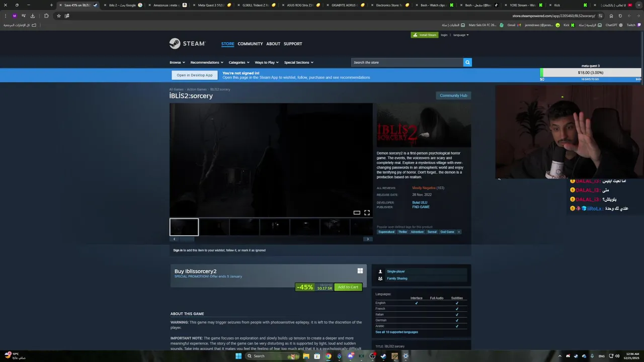This screenshot has width=644, height=362.
Task: Switch to the Kick browser tab
Action: 569,5
